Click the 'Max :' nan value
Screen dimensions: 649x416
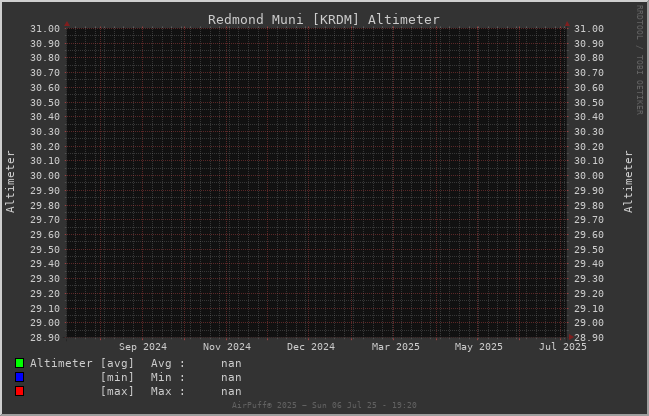[x=231, y=392]
